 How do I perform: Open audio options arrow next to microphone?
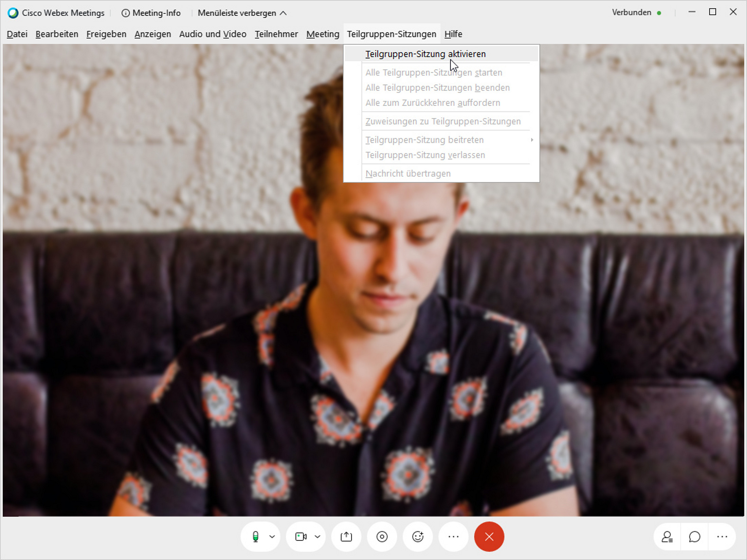(x=272, y=537)
